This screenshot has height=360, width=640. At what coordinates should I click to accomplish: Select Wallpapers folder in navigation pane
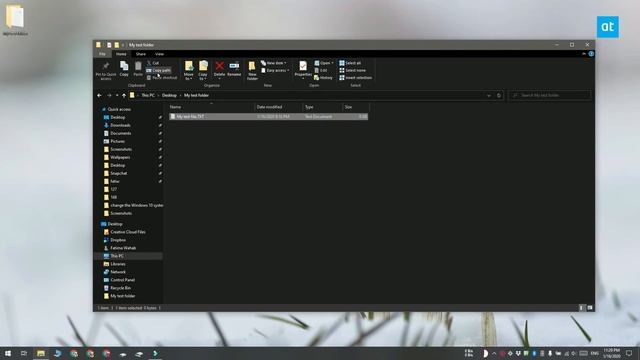coord(117,157)
